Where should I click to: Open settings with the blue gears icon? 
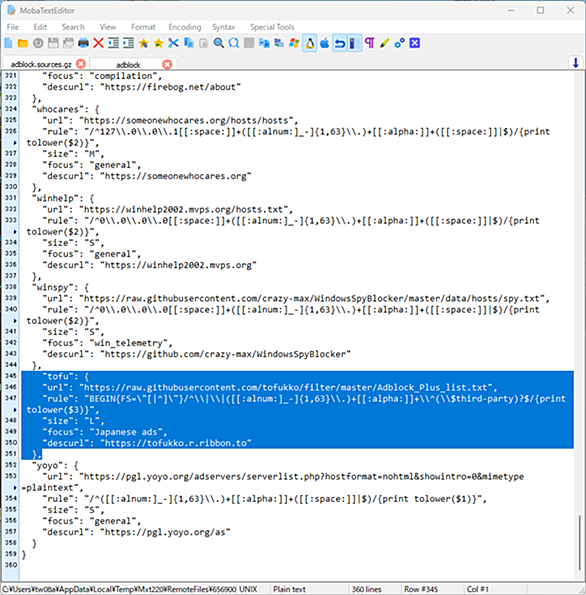(x=400, y=43)
